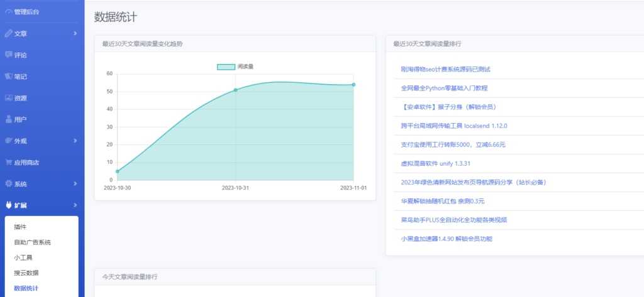Click the chart data point for 2023-10-31

(x=235, y=90)
